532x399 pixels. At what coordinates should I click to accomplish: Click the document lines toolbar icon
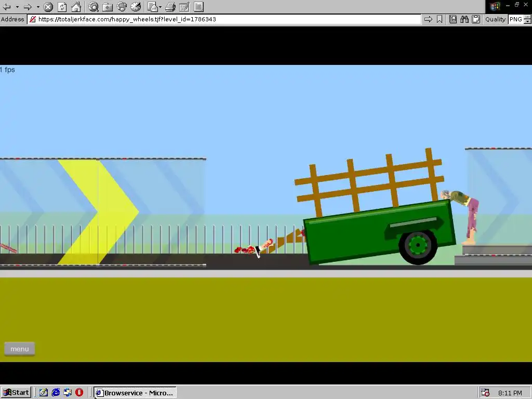tap(198, 7)
